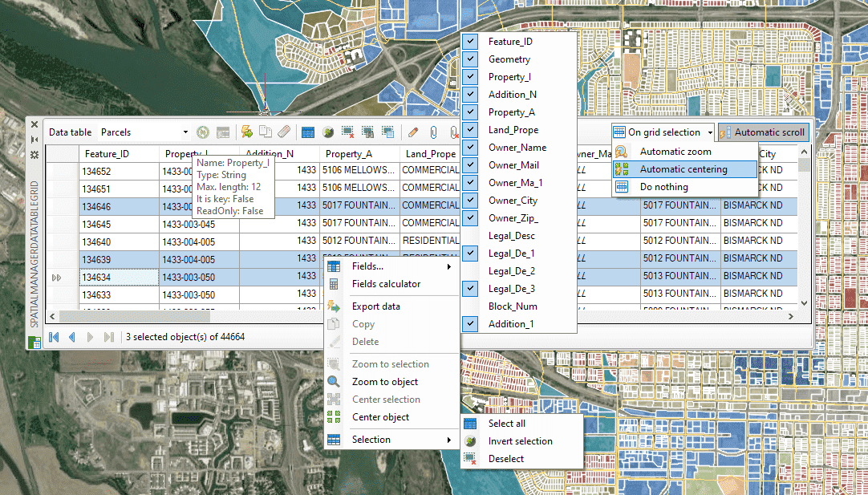
Task: Click the Land_Prope column header
Action: pyautogui.click(x=431, y=154)
